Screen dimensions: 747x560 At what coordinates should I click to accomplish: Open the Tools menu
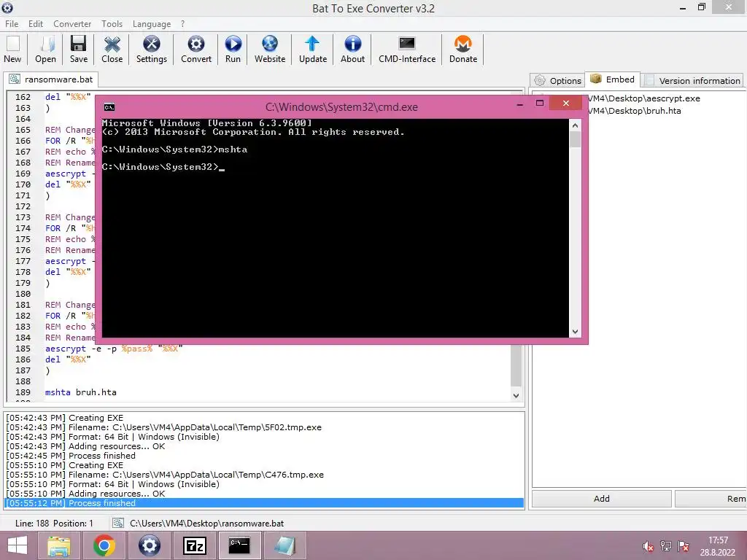[112, 24]
